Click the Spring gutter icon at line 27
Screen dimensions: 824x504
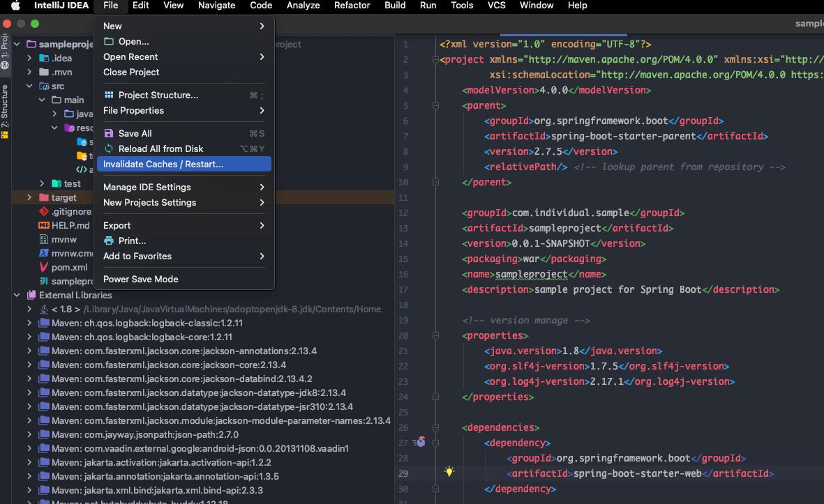click(419, 442)
